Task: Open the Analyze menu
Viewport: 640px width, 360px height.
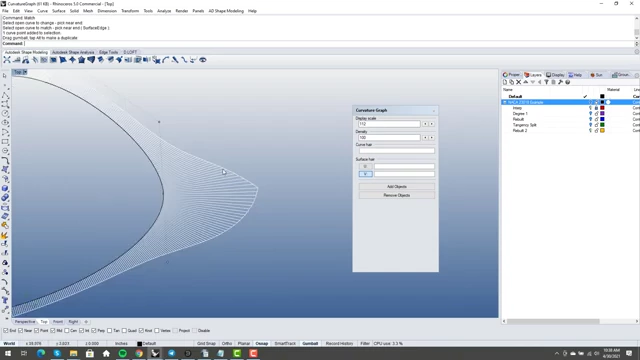Action: click(x=164, y=11)
